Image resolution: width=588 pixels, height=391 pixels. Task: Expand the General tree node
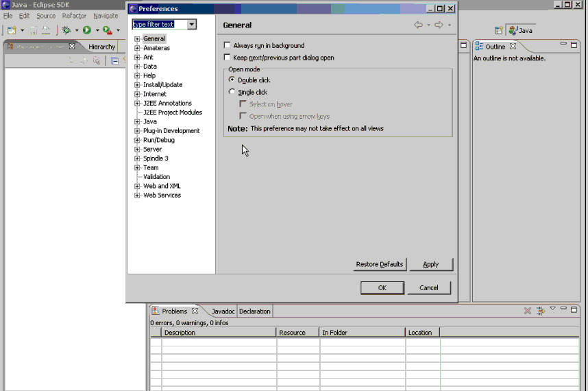tap(137, 39)
